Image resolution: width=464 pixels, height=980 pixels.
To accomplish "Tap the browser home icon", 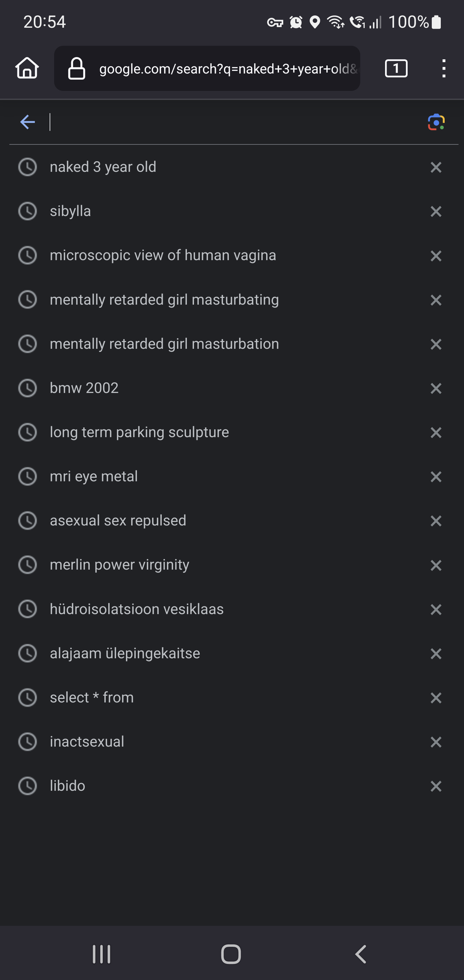I will pyautogui.click(x=27, y=68).
